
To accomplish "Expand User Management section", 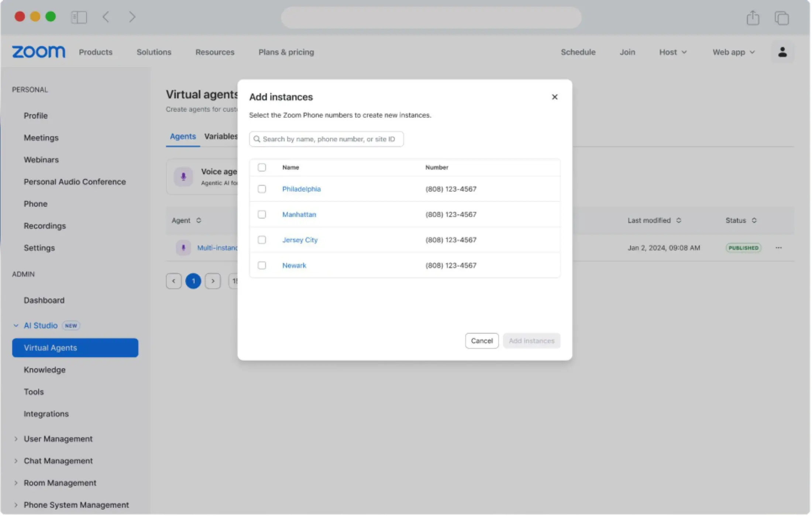I will tap(16, 439).
